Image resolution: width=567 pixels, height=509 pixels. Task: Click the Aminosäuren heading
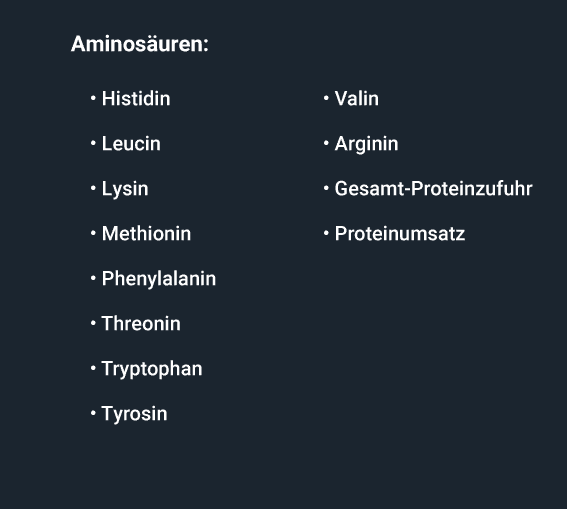tap(140, 44)
